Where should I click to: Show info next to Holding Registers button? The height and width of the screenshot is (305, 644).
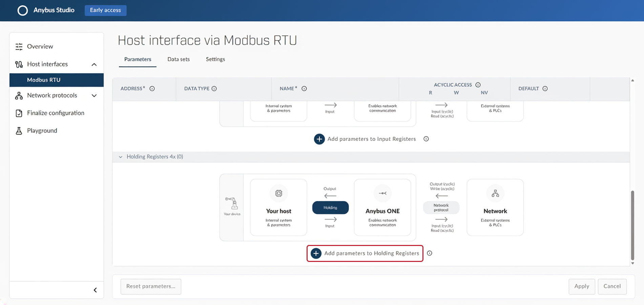[430, 253]
